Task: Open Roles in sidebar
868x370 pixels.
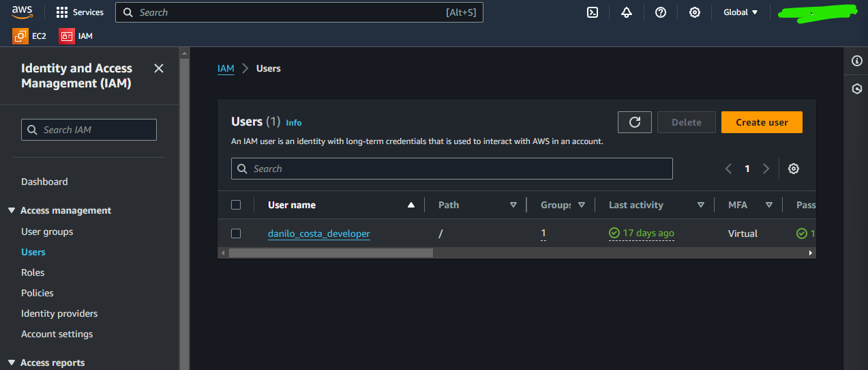Action: click(x=33, y=272)
